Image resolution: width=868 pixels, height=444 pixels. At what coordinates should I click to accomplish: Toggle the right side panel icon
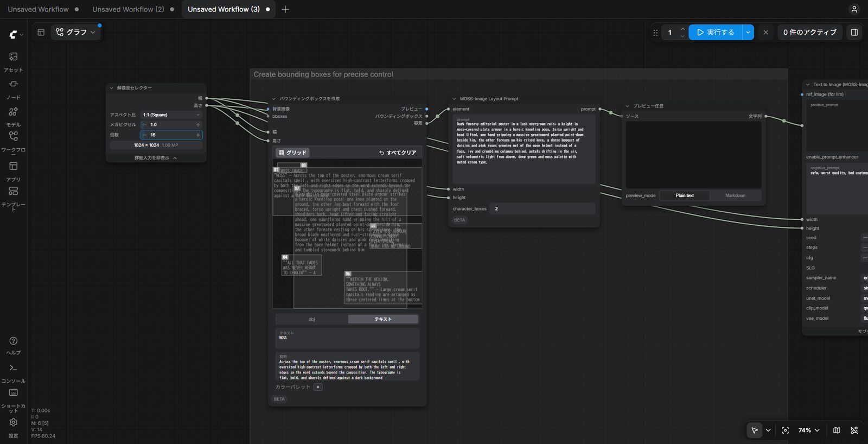coord(854,32)
